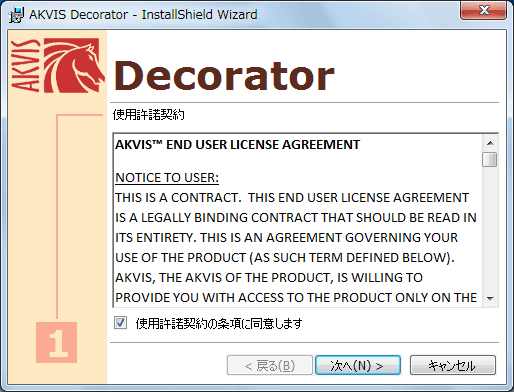
Task: Uncheck the license agreement acceptance checkbox
Action: pos(120,323)
